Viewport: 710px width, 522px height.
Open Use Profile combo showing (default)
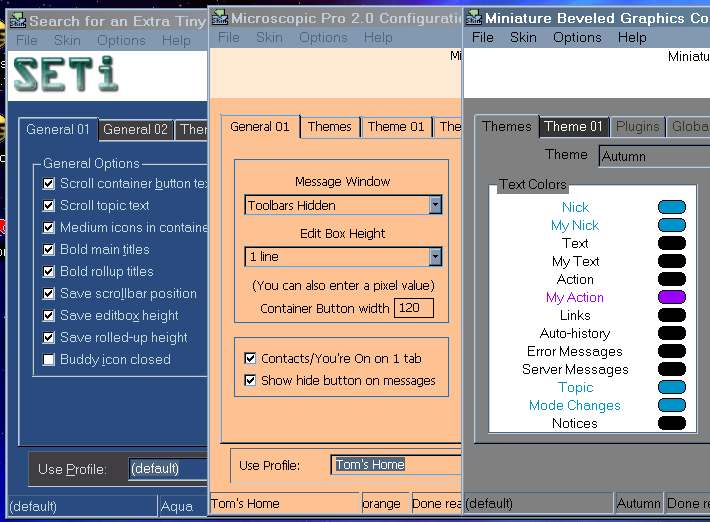167,469
